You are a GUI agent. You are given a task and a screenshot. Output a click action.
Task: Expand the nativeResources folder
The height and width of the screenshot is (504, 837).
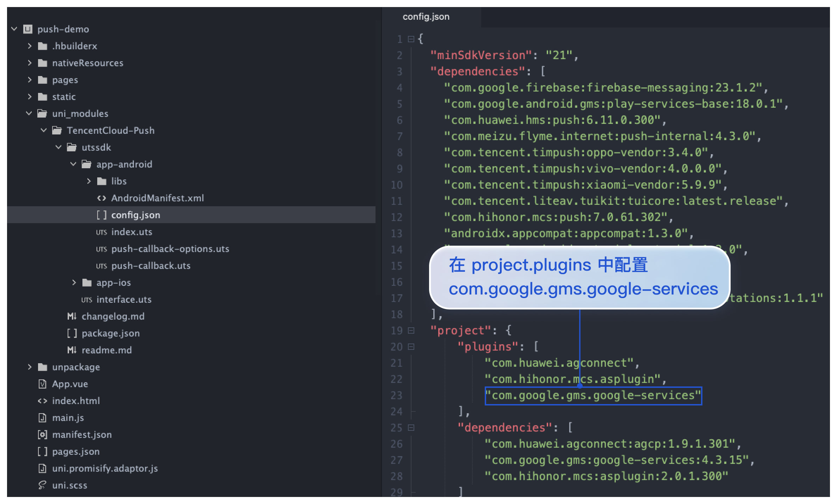click(30, 63)
